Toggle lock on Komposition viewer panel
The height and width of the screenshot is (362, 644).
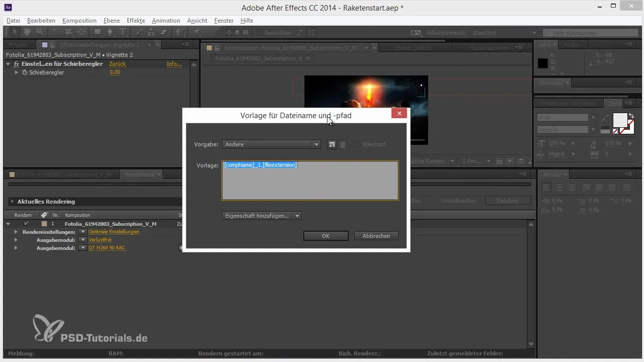click(x=217, y=48)
